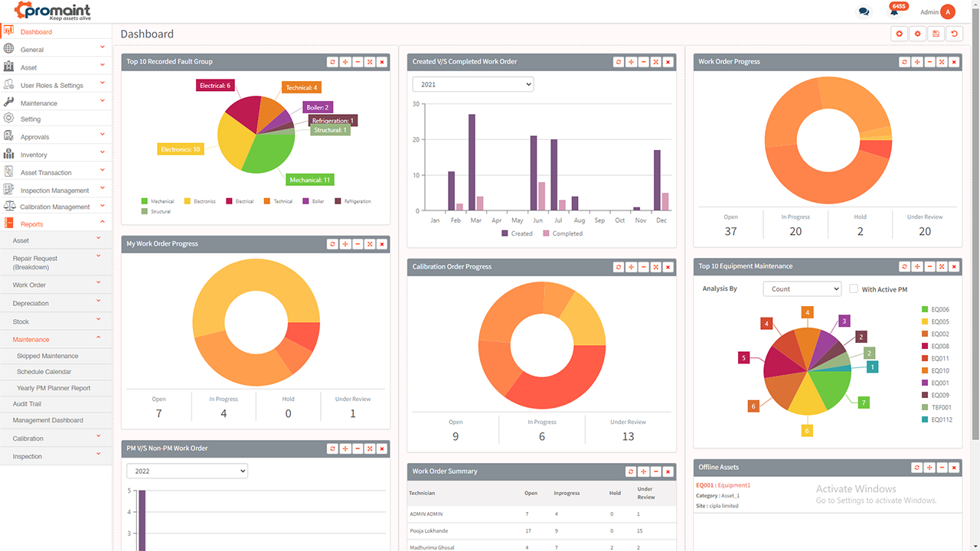Toggle the Created series in chart legend
The image size is (980, 551).
point(517,233)
